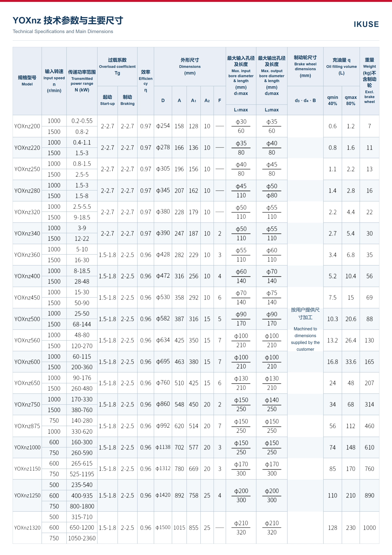
Task: Click the Technical Specifications subtitle text
Action: pyautogui.click(x=63, y=31)
